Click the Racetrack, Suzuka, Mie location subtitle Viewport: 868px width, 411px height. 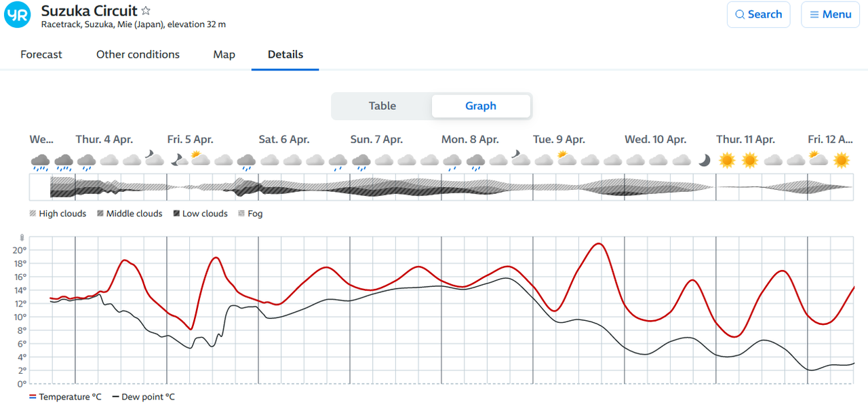(x=134, y=24)
